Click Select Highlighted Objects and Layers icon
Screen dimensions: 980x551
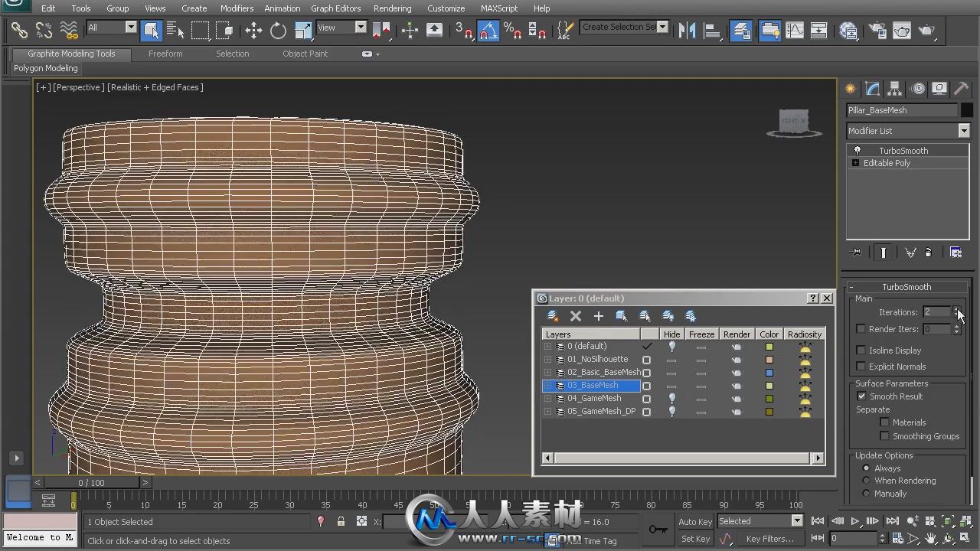(622, 316)
